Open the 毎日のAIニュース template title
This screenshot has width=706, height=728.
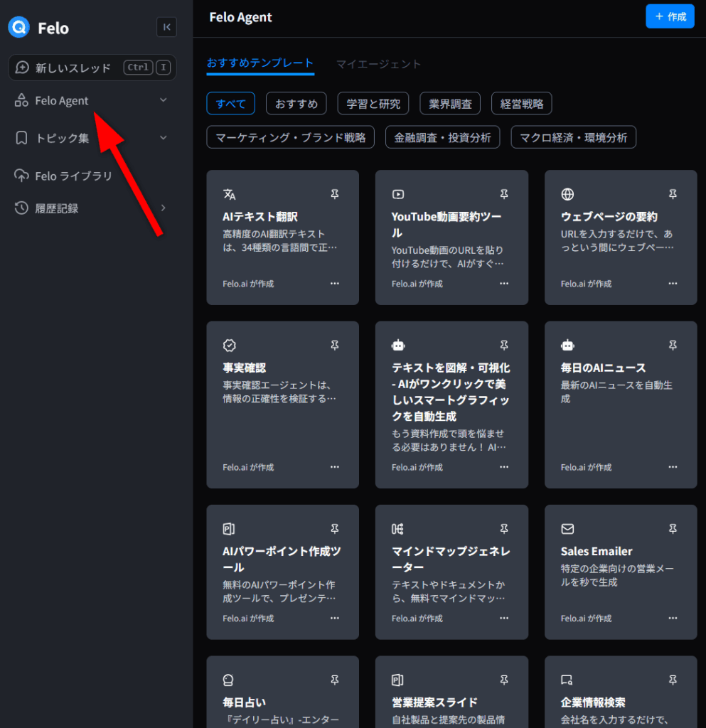tap(603, 368)
